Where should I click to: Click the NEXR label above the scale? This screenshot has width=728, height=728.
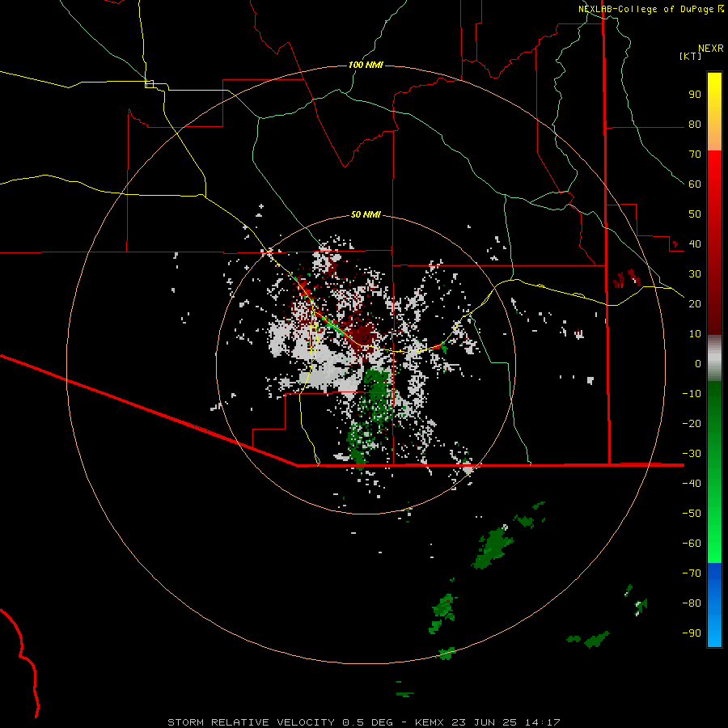coord(711,49)
